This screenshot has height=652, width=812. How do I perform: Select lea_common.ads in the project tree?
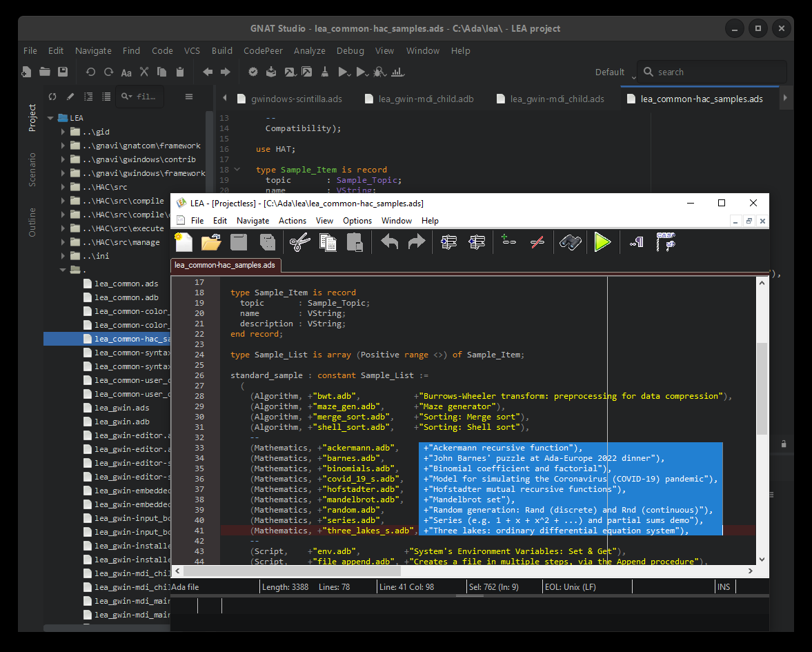[x=126, y=284]
